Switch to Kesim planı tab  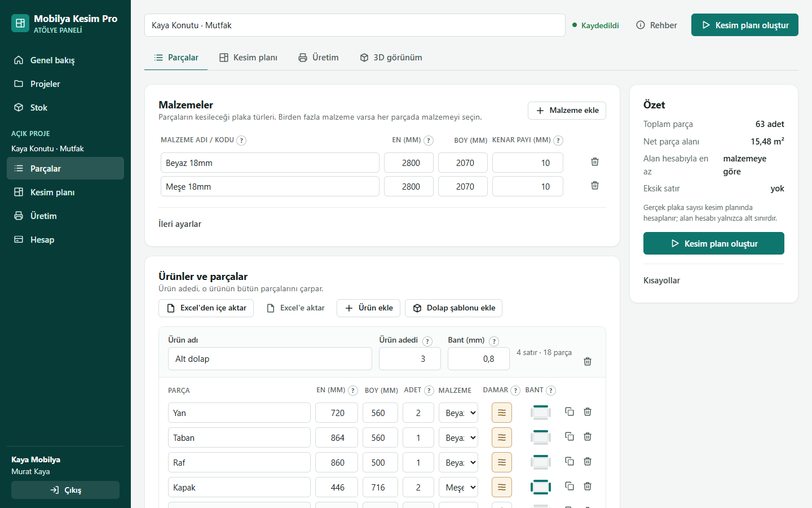click(248, 58)
